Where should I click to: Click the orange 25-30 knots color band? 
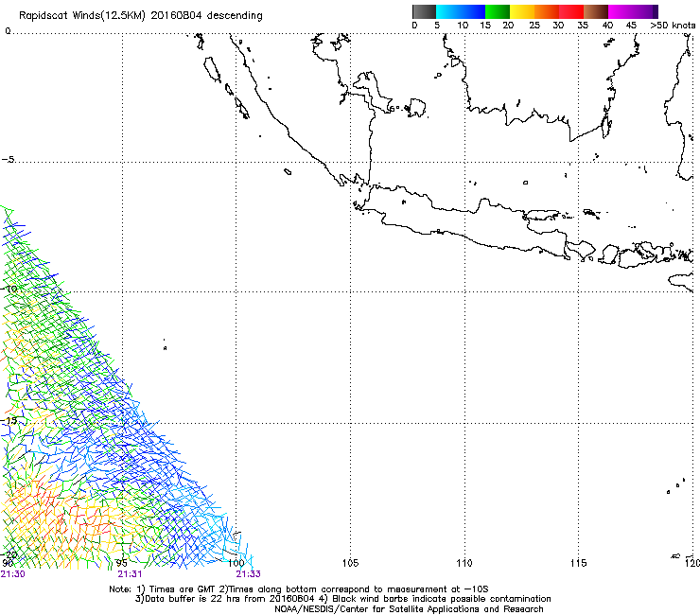pyautogui.click(x=547, y=11)
